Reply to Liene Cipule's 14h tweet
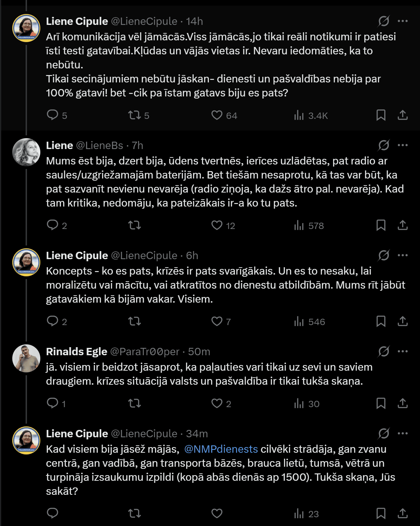The width and height of the screenshot is (420, 526). (56, 115)
